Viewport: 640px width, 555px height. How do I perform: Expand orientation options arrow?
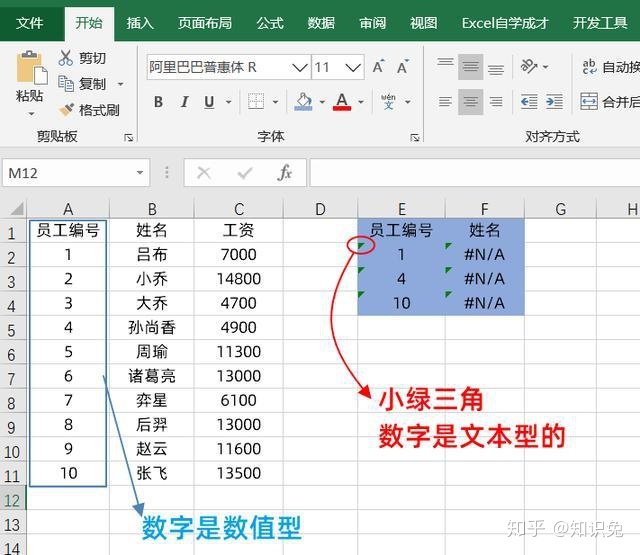pos(546,67)
